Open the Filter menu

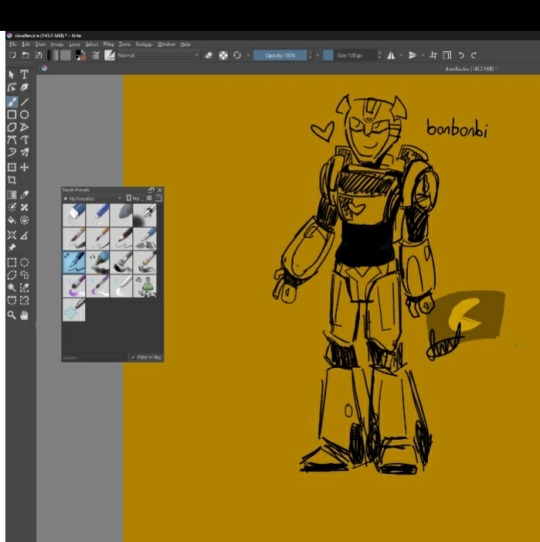click(x=108, y=44)
